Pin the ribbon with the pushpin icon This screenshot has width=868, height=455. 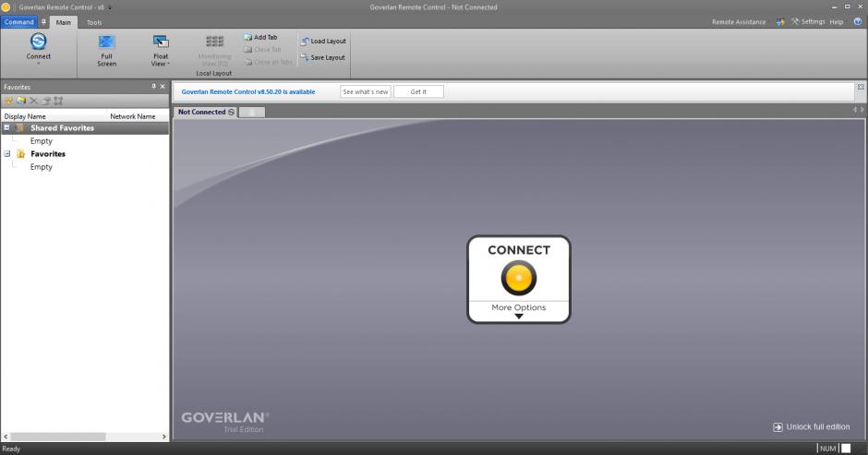43,22
